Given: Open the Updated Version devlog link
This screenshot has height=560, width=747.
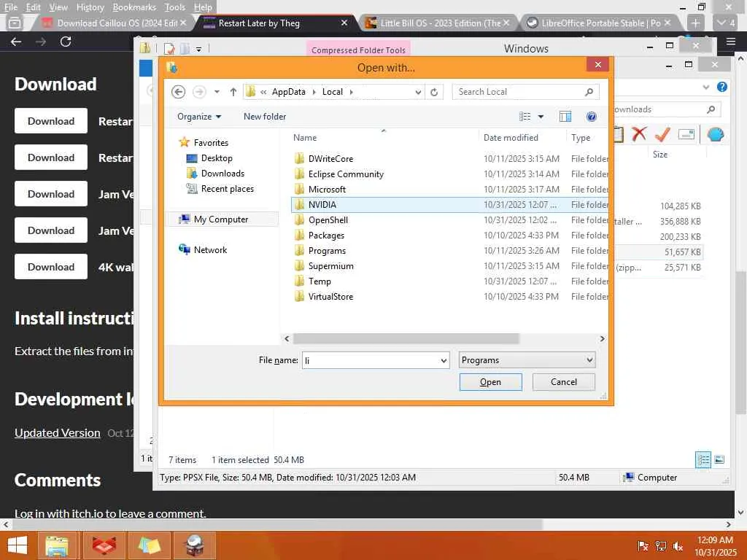Looking at the screenshot, I should point(57,433).
